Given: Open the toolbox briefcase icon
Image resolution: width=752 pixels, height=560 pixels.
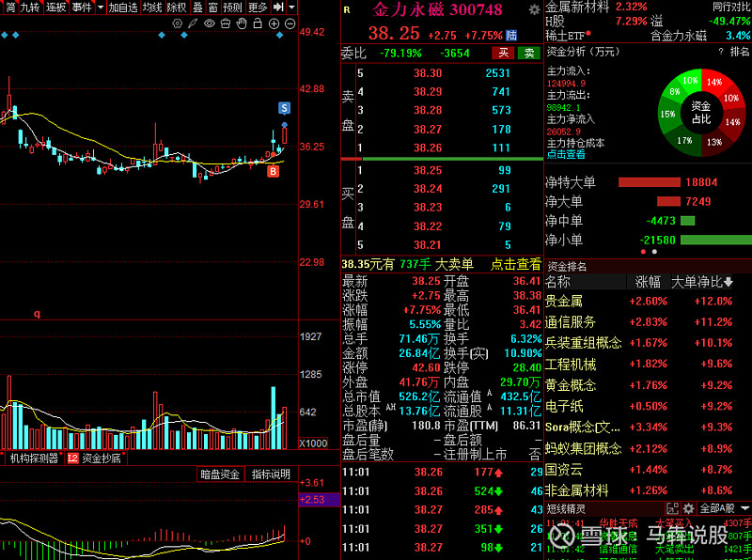Looking at the screenshot, I should coord(226,23).
